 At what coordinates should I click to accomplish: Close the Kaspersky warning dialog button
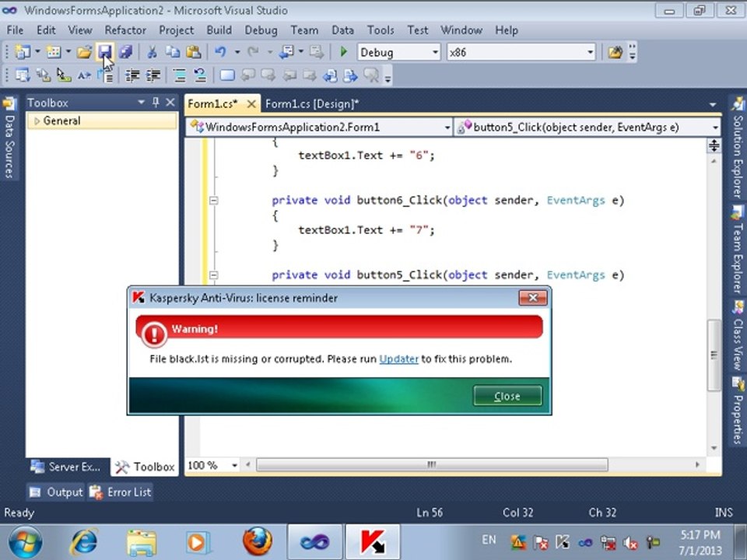507,396
